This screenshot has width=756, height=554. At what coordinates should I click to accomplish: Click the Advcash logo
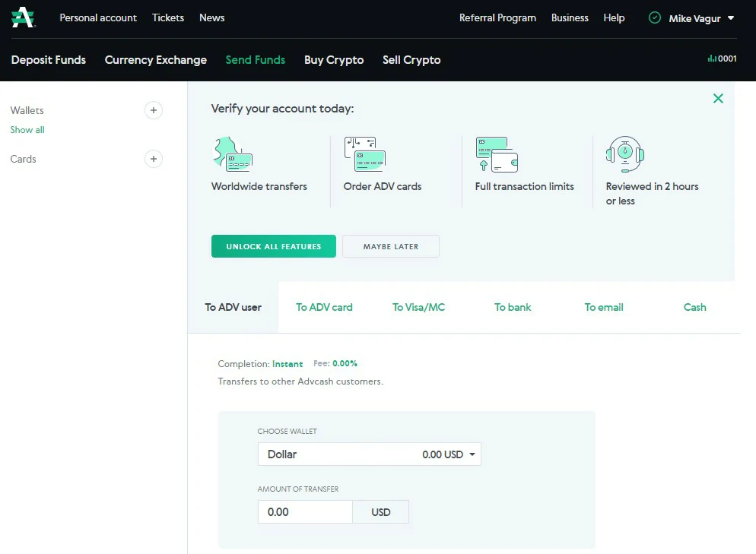23,17
